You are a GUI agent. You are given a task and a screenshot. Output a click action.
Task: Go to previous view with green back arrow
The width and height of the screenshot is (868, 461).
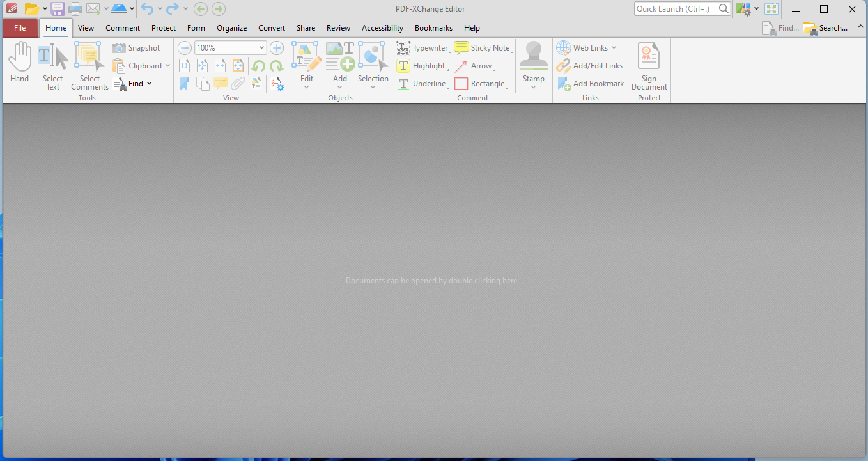(x=200, y=9)
